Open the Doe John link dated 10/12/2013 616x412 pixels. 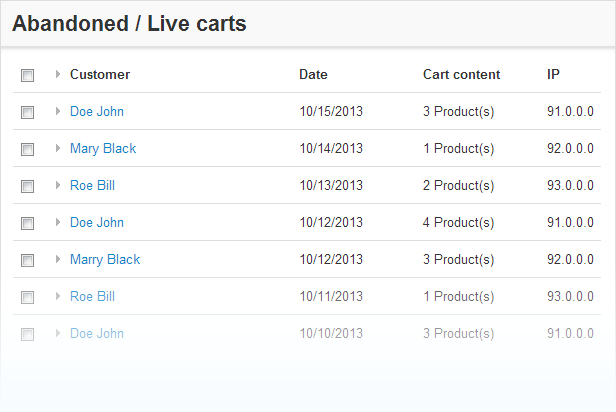(97, 223)
